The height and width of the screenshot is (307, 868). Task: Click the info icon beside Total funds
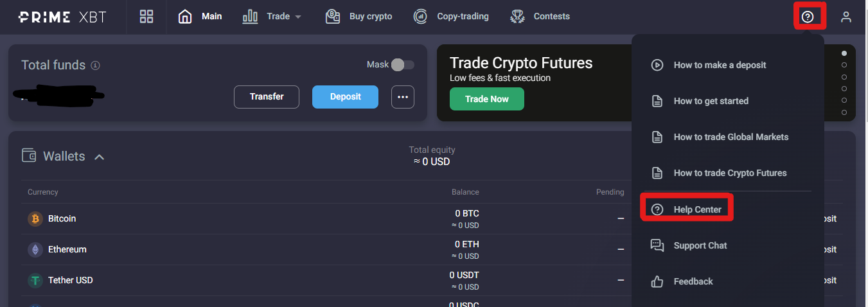click(95, 66)
